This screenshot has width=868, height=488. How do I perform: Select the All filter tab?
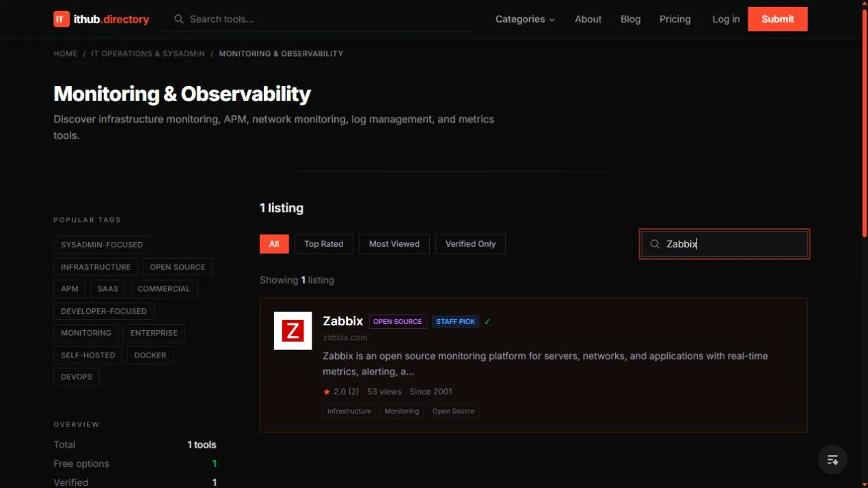click(x=274, y=244)
